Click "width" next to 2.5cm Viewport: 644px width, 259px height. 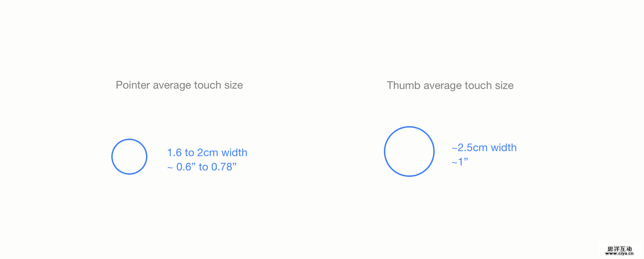[504, 148]
